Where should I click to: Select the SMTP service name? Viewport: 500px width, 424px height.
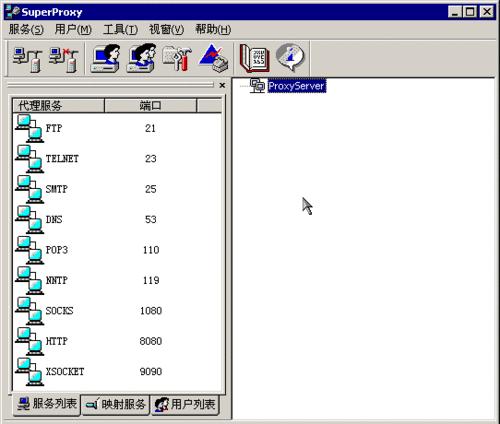point(57,189)
